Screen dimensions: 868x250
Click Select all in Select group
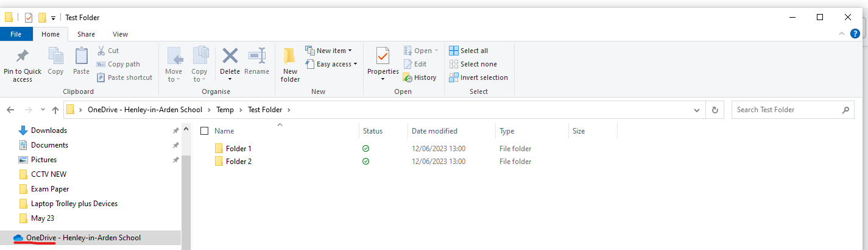pos(468,51)
